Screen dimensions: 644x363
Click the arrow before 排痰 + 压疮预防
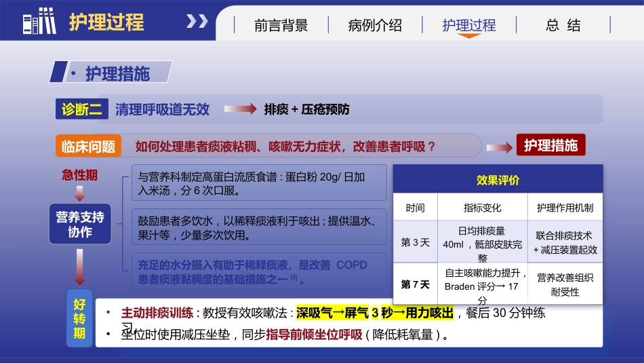tap(240, 109)
